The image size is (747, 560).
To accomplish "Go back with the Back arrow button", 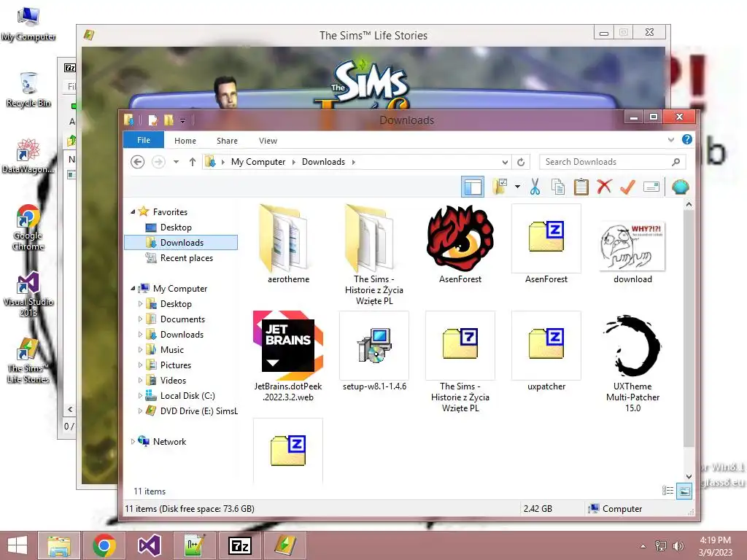I will tap(138, 162).
